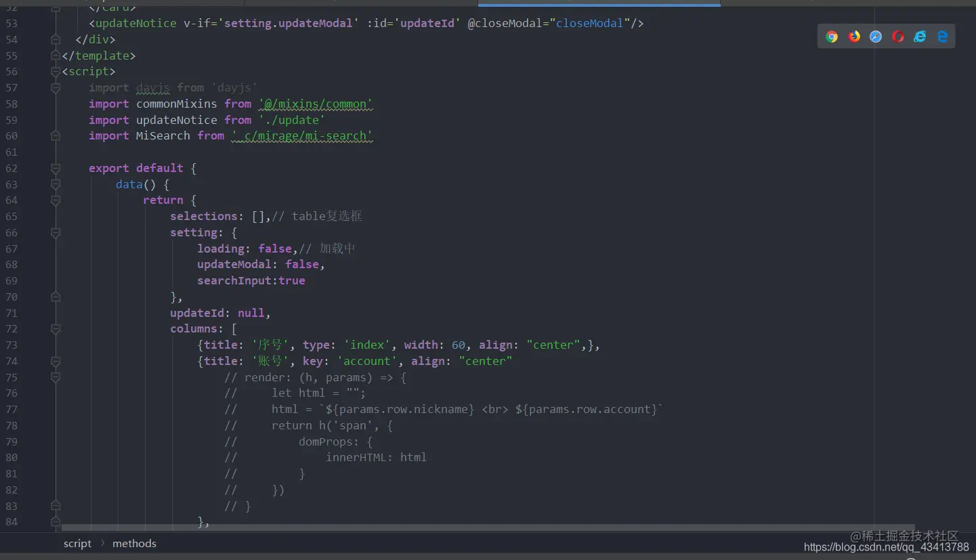Click the data() function name
The height and width of the screenshot is (560, 976).
coord(129,184)
